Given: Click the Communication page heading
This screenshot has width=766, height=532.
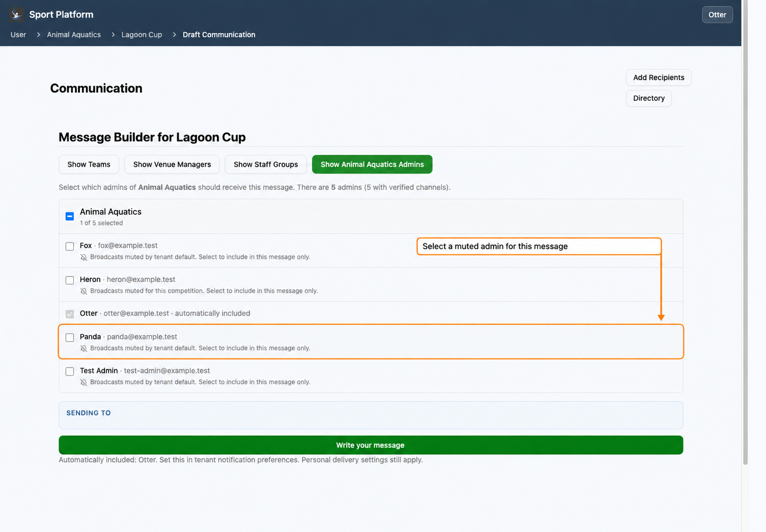Looking at the screenshot, I should (96, 88).
